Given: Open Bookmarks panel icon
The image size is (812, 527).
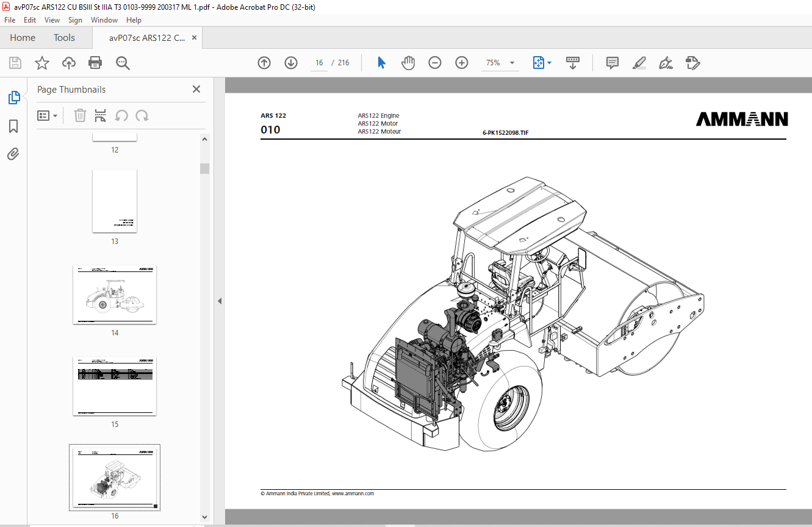Looking at the screenshot, I should tap(13, 126).
